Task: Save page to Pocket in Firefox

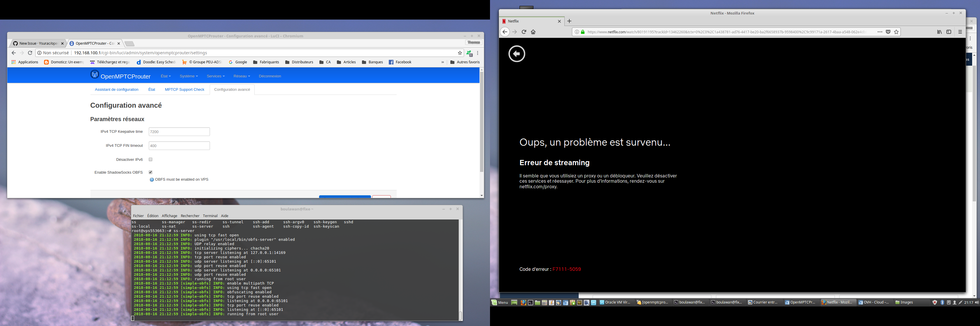Action: coord(888,32)
